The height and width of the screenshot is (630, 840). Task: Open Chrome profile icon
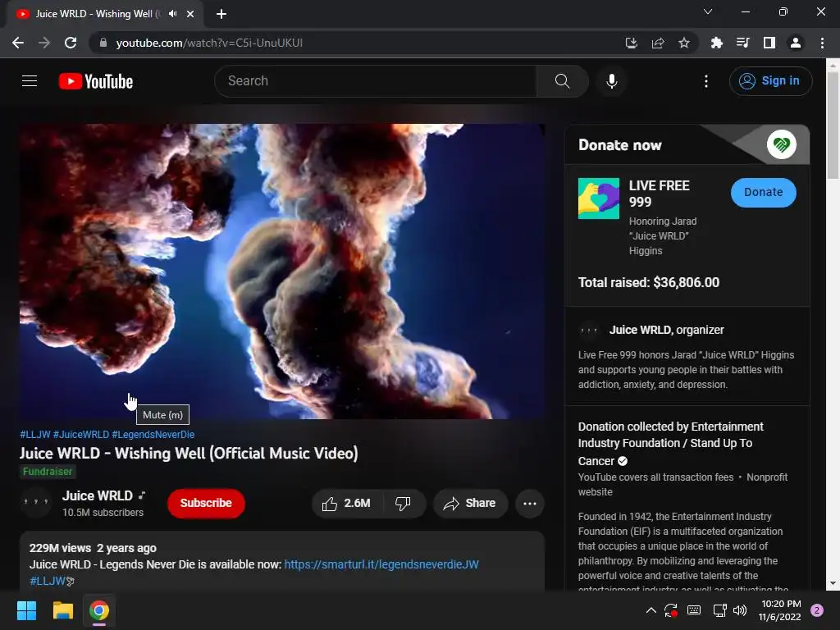pos(795,43)
